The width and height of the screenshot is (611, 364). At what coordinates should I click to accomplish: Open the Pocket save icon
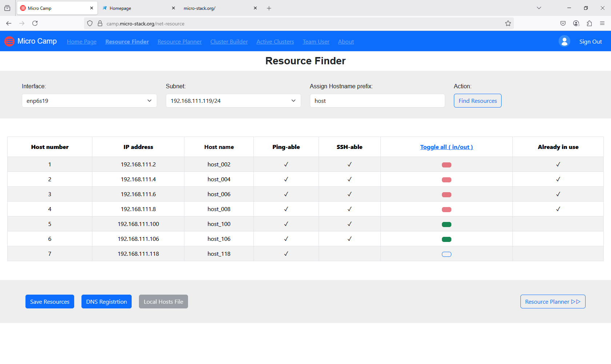(x=563, y=23)
